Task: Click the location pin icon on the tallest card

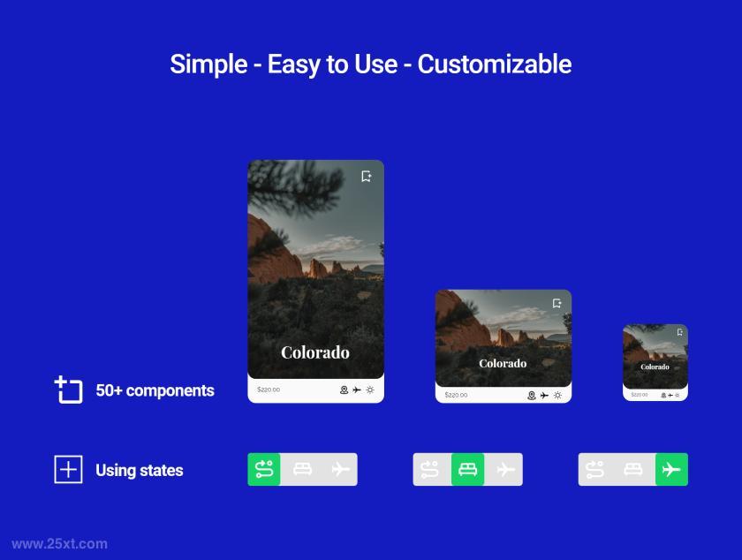Action: coord(344,390)
